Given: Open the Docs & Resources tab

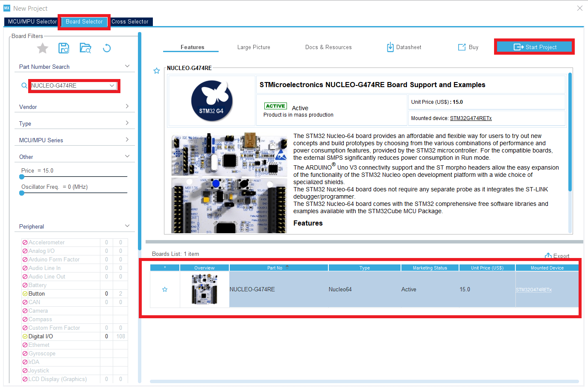Looking at the screenshot, I should click(x=328, y=47).
